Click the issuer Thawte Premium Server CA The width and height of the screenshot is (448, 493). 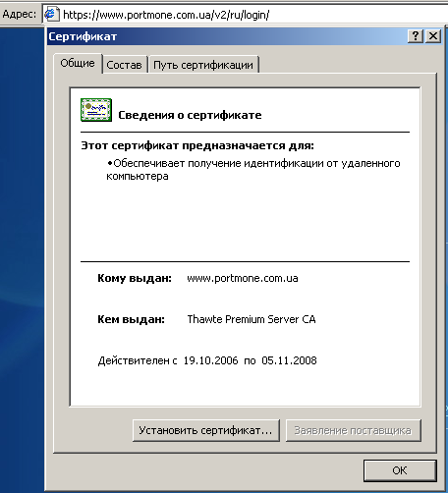pyautogui.click(x=252, y=319)
